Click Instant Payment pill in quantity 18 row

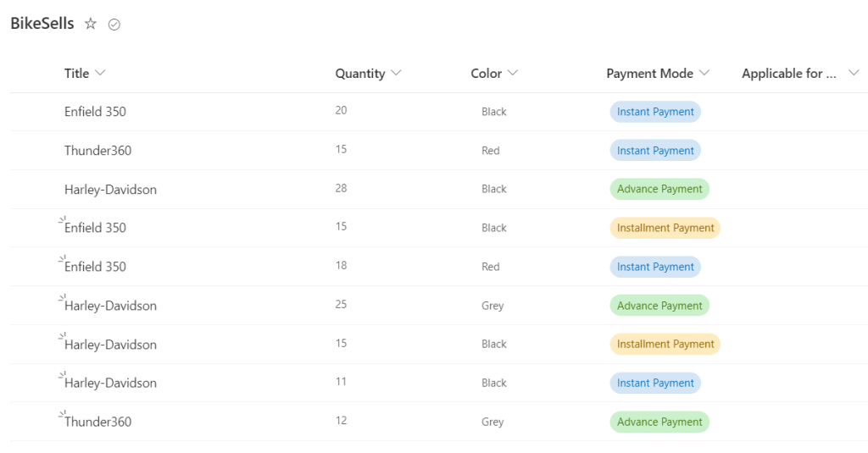[655, 267]
